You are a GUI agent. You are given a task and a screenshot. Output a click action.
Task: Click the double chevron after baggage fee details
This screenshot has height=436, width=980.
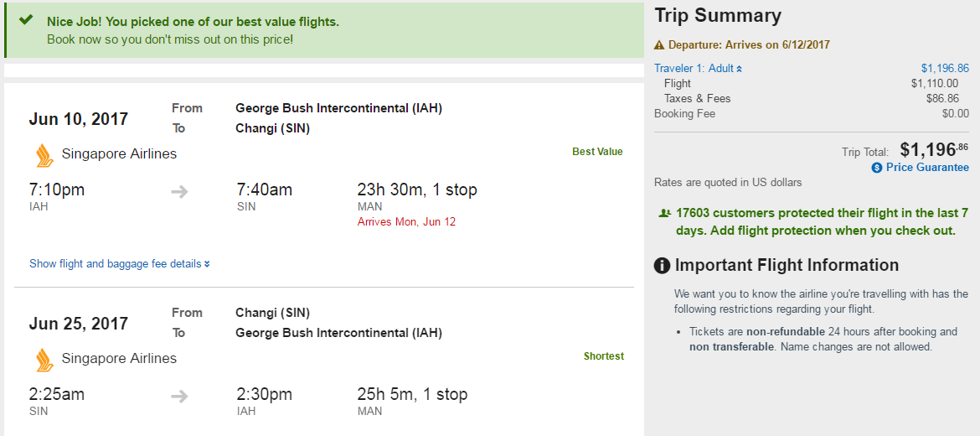(207, 264)
